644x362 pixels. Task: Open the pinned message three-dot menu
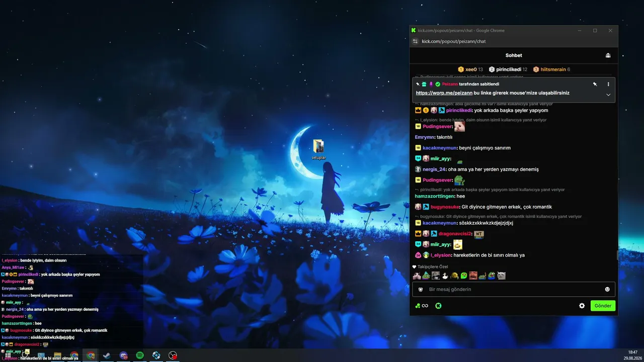pyautogui.click(x=608, y=84)
